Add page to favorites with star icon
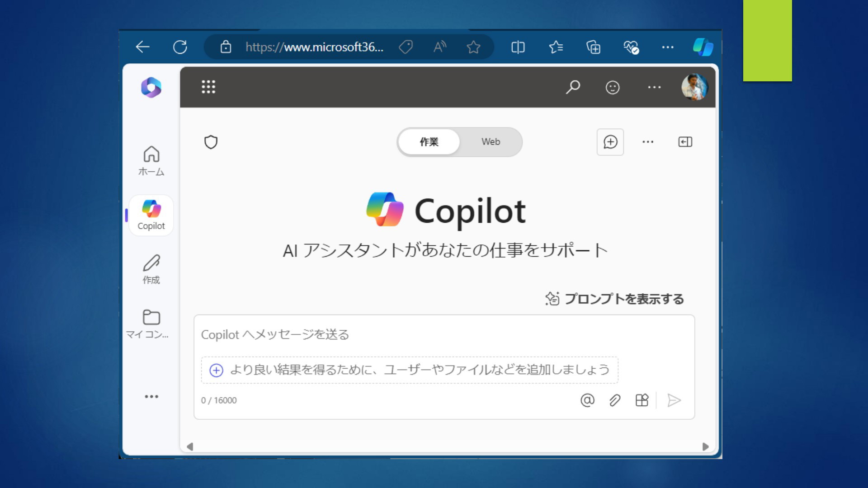Viewport: 868px width, 488px height. pos(473,47)
